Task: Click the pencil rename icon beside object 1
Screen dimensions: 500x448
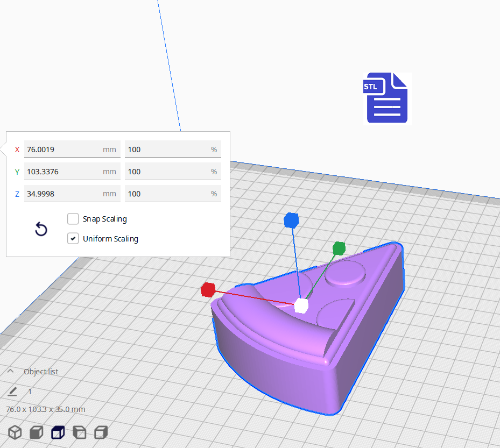Action: pos(13,392)
